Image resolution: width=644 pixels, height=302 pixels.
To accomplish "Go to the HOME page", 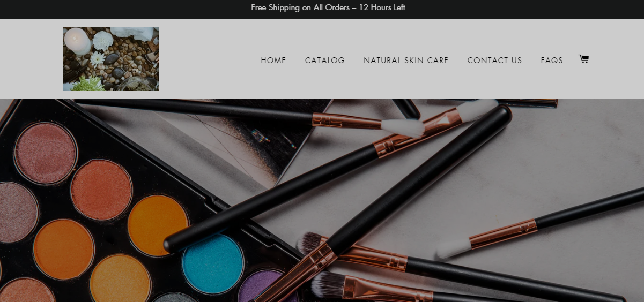I will click(273, 61).
